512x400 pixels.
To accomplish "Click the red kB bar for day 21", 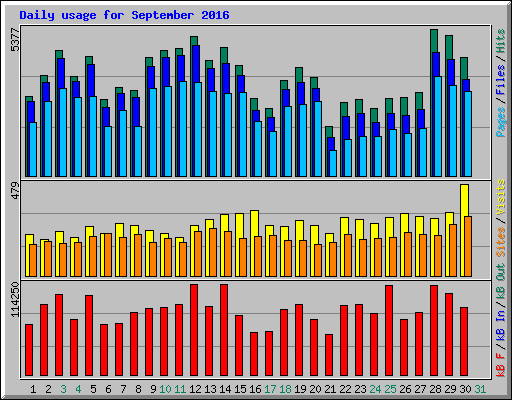I will (329, 355).
